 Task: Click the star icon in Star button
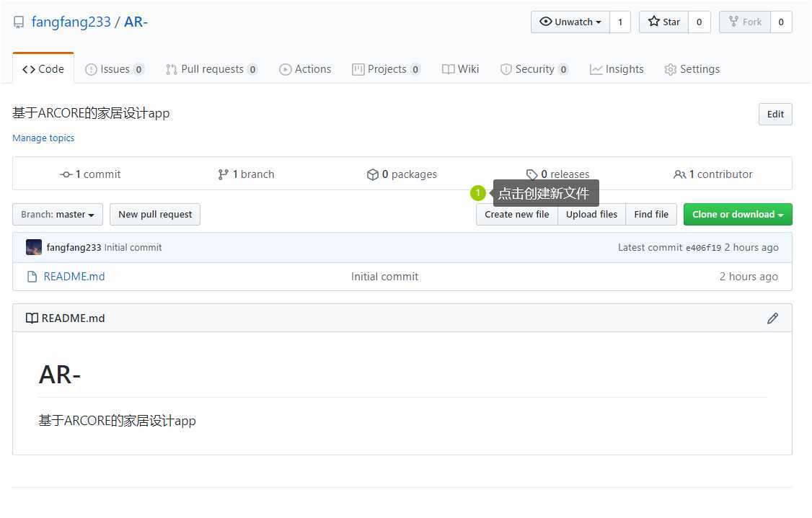654,21
